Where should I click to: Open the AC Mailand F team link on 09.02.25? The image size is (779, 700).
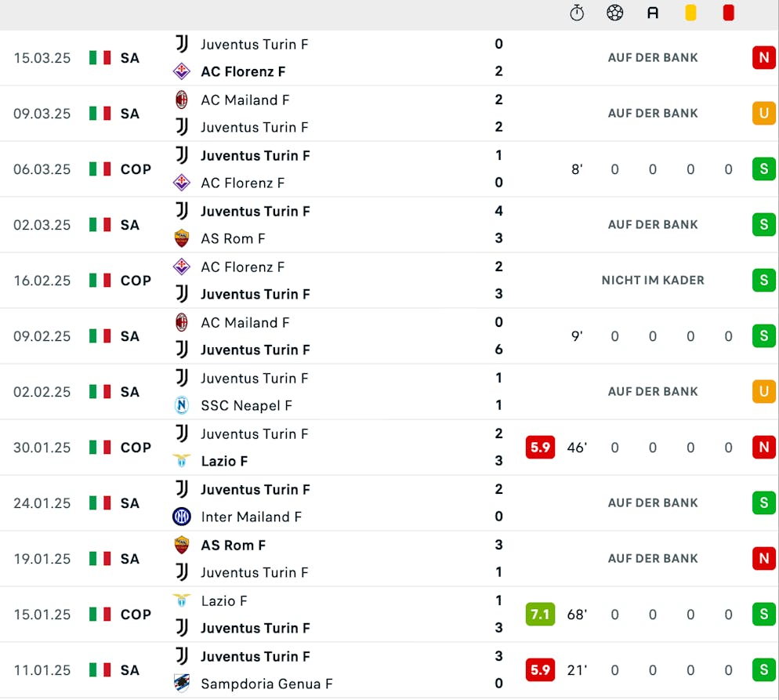tap(245, 322)
